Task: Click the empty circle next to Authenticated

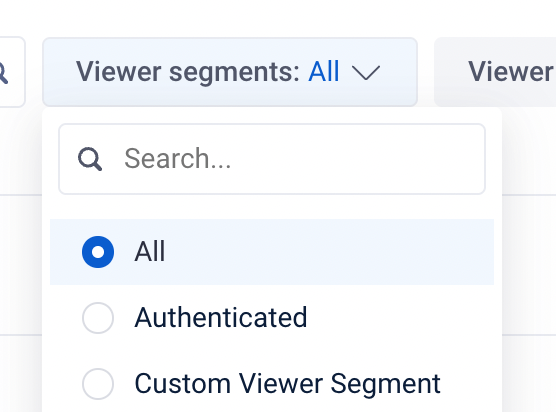Action: [x=98, y=318]
